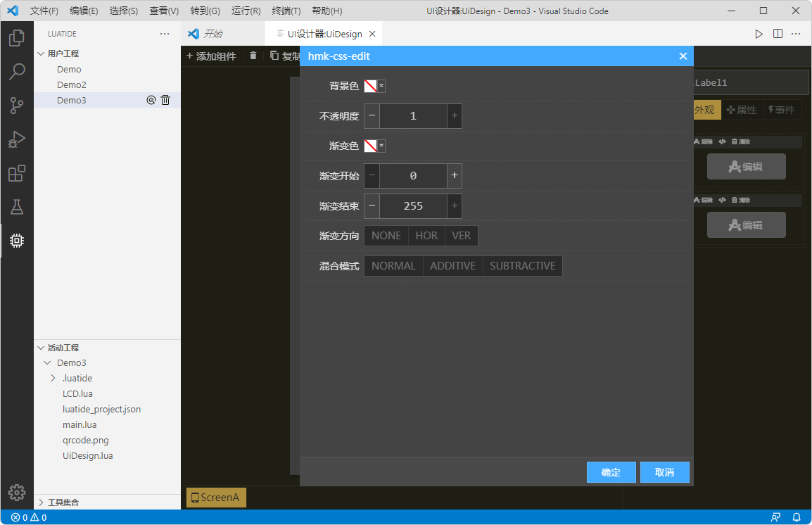The image size is (812, 525).
Task: Open editor more actions ellipsis
Action: pyautogui.click(x=796, y=34)
